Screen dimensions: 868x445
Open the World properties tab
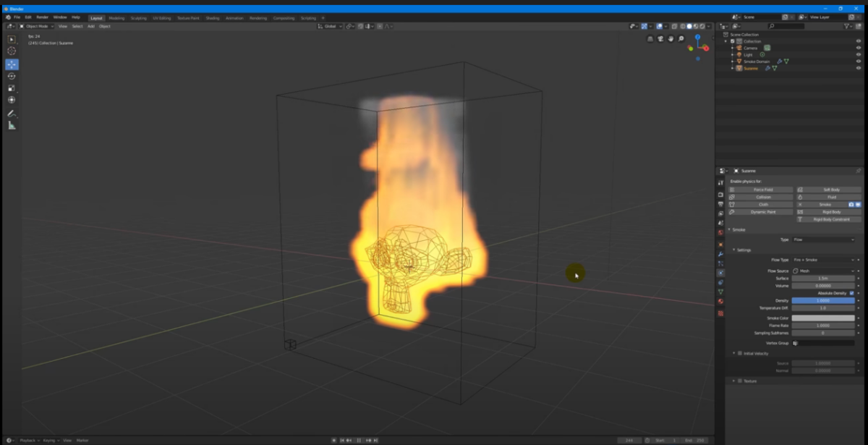[720, 233]
